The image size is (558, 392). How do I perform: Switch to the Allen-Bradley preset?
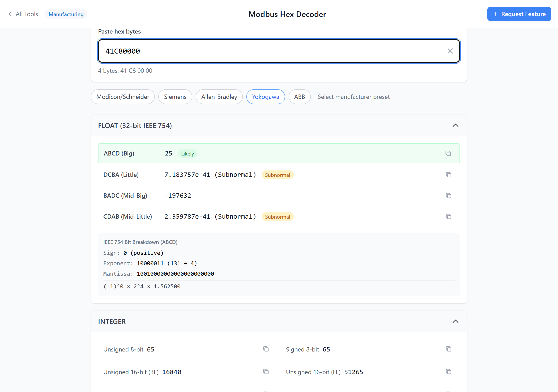[219, 97]
